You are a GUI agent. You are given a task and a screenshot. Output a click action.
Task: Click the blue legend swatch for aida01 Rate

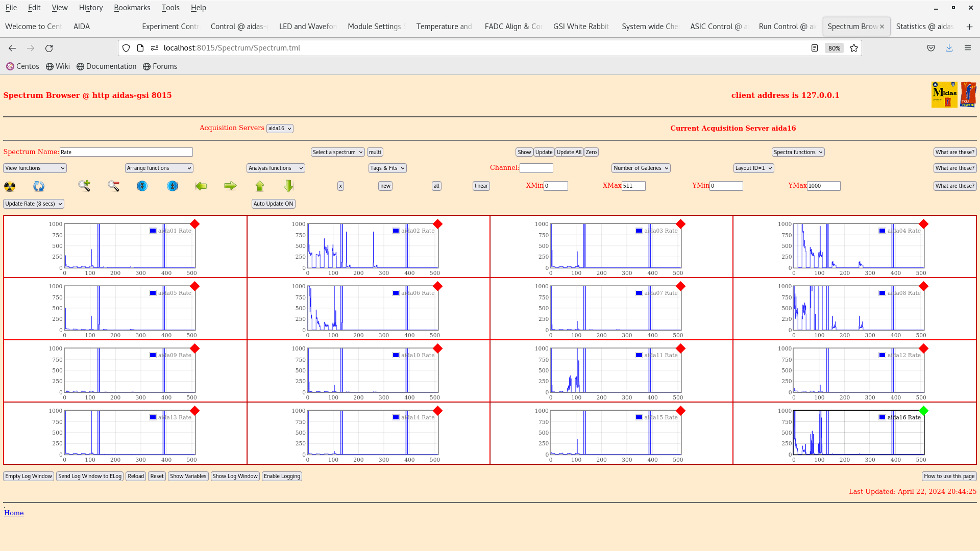point(153,231)
